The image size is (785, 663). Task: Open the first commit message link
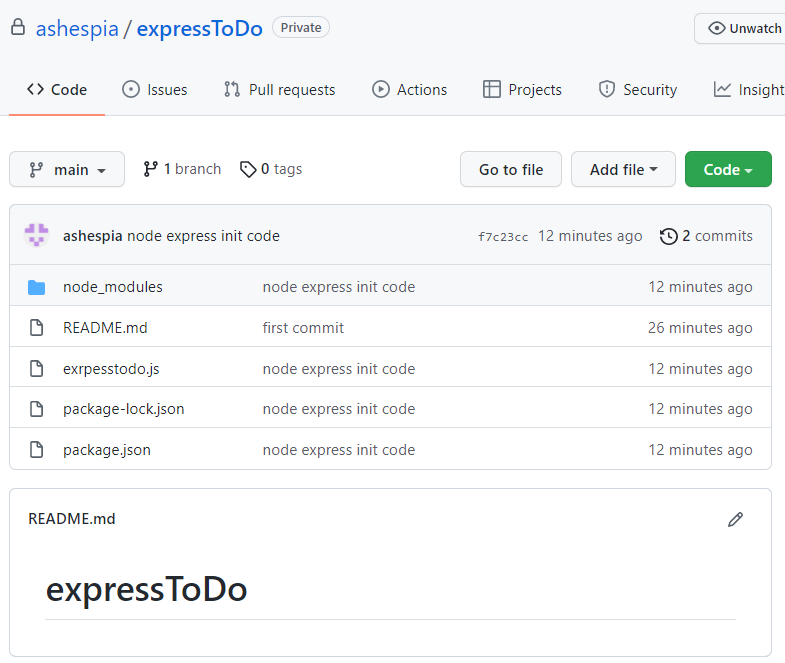(303, 328)
